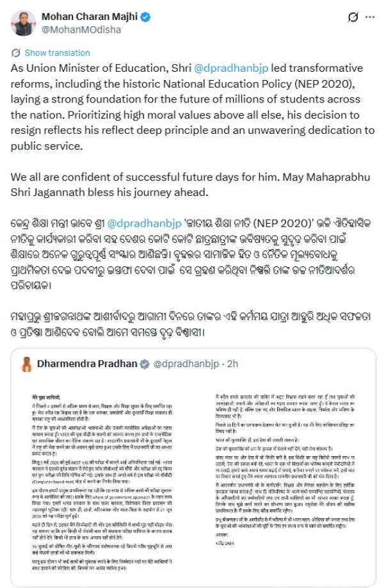Click the @MohanMOdisha handle
The height and width of the screenshot is (588, 384).
coord(81,29)
